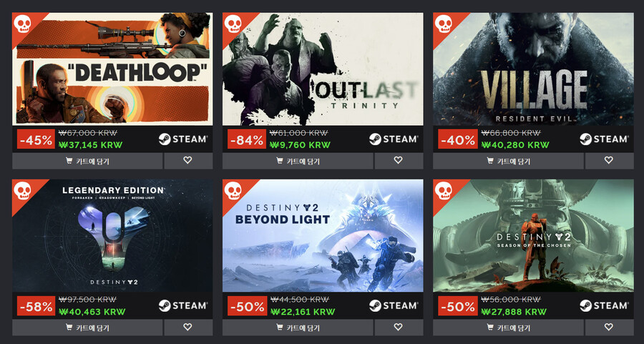Open the Deathloop game thumbnail

coord(112,69)
